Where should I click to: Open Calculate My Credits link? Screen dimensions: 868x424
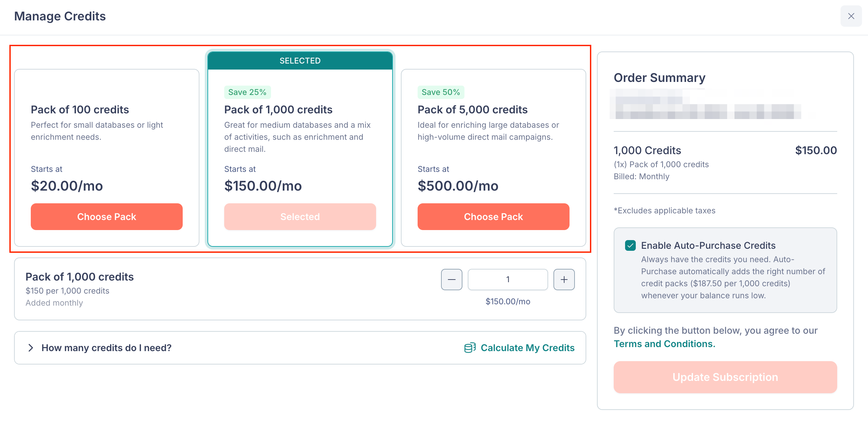click(x=527, y=347)
